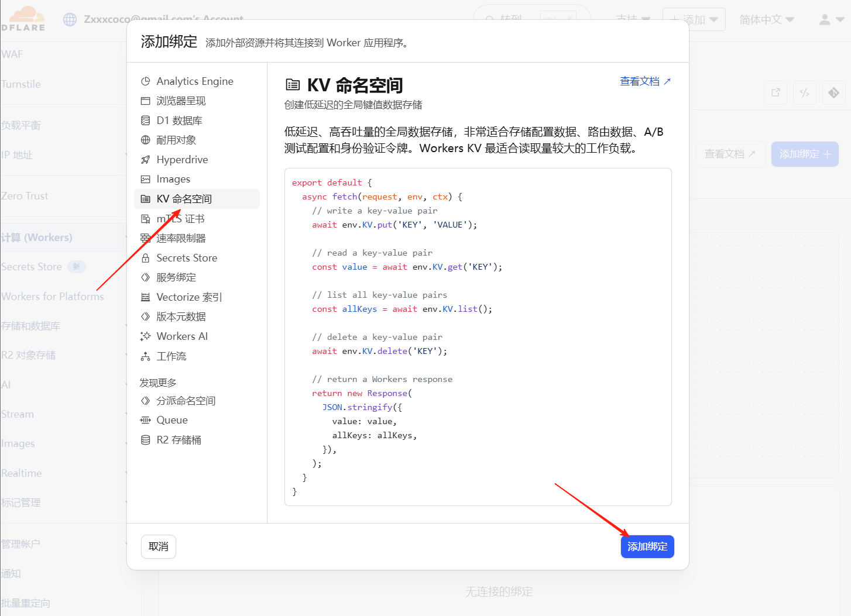Select Hyperdrive binding type

point(197,160)
